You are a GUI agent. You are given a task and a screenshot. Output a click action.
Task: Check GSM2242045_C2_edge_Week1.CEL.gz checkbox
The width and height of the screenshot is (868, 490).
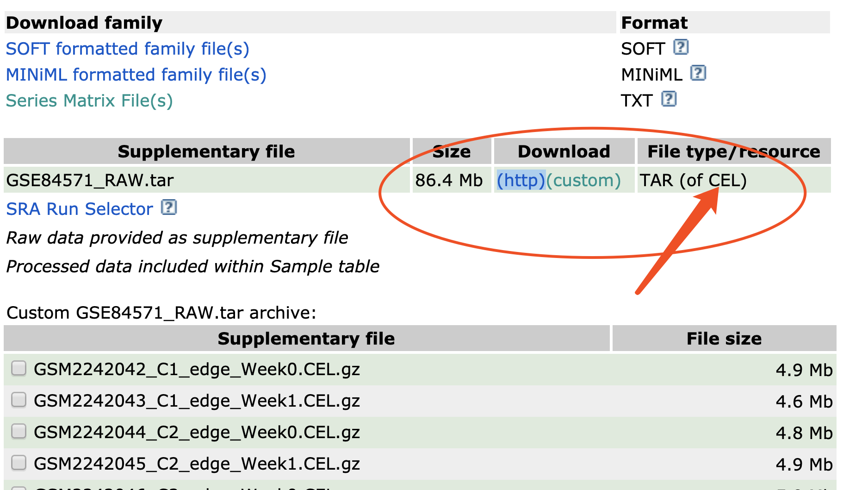(19, 463)
